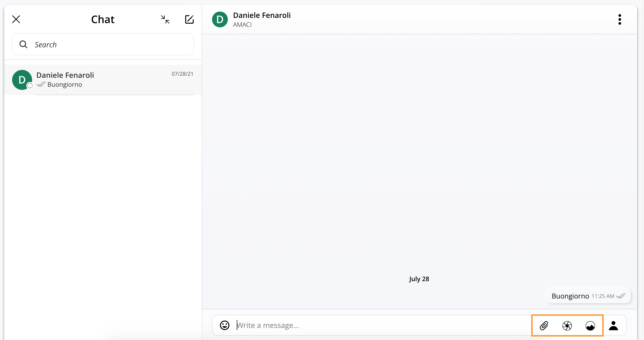Click the July 28 date separator

419,279
